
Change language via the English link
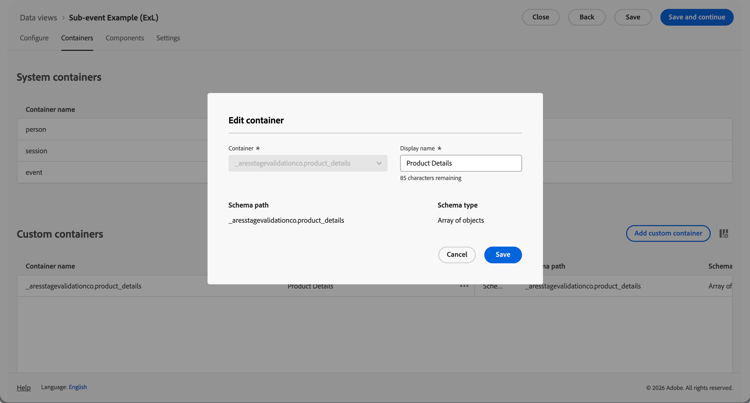[x=77, y=387]
